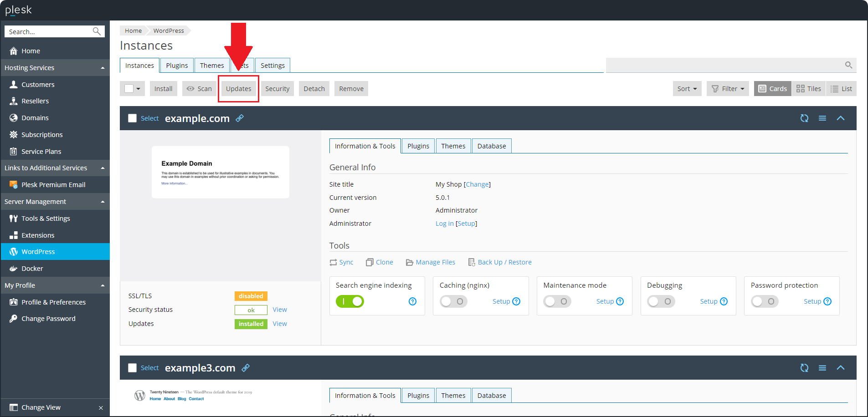Click the Updates button in the toolbar
The width and height of the screenshot is (868, 417).
click(x=238, y=89)
